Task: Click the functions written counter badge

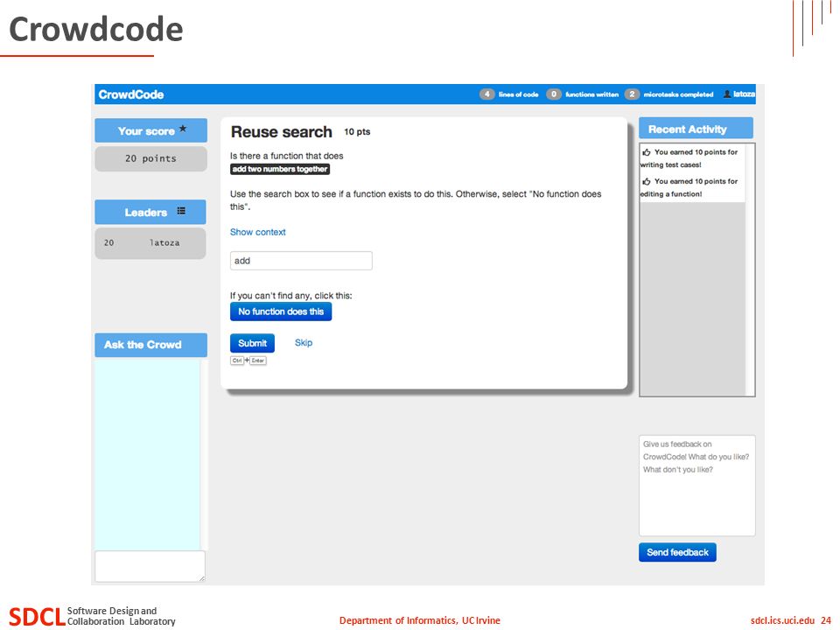Action: tap(553, 94)
